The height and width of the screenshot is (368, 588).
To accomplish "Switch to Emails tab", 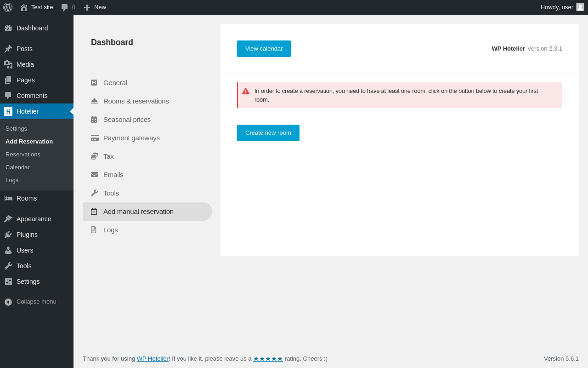I will click(113, 175).
